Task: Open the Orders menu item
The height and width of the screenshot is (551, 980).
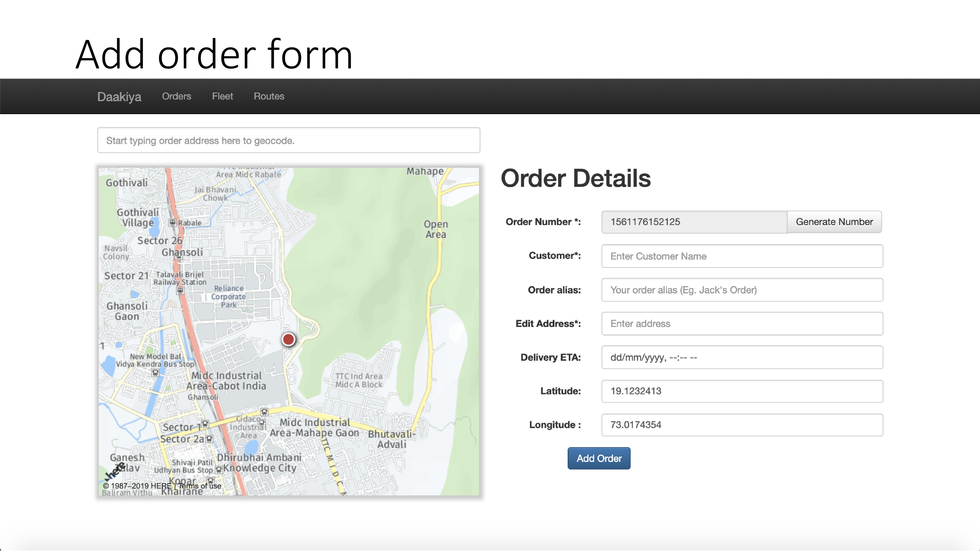Action: [176, 96]
